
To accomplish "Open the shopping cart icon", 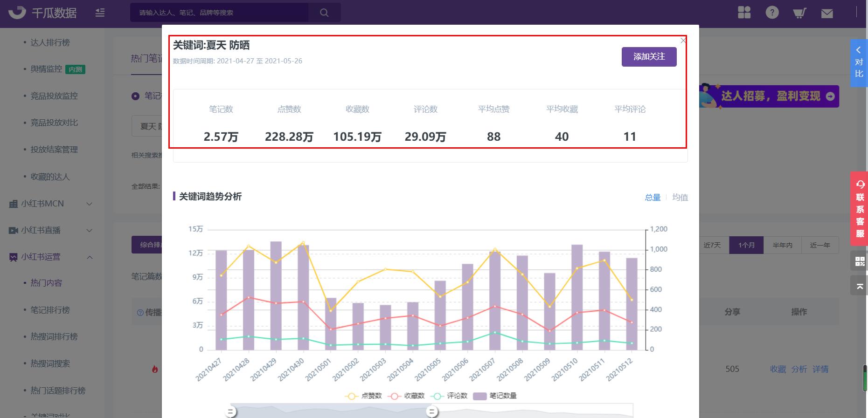I will pos(799,13).
